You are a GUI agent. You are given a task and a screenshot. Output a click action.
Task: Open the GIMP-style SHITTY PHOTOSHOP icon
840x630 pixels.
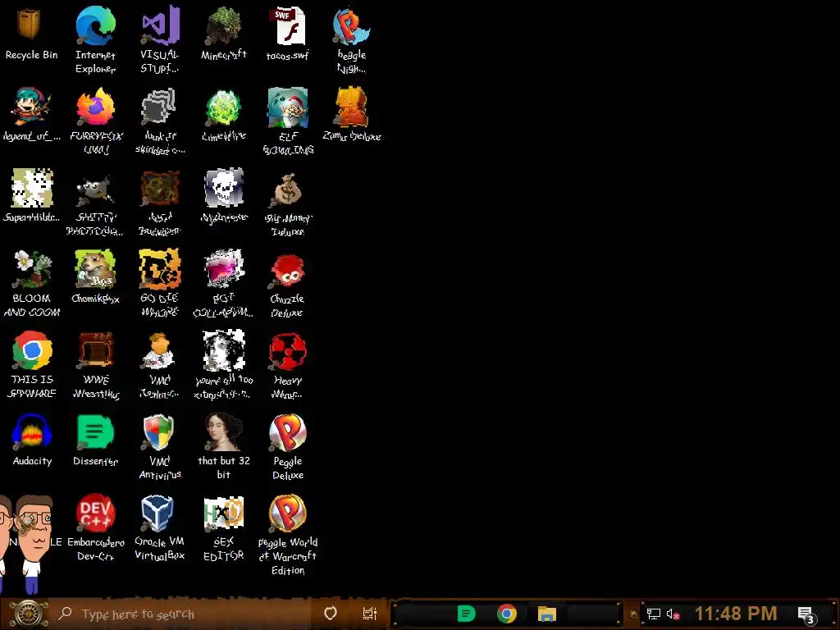(x=95, y=189)
